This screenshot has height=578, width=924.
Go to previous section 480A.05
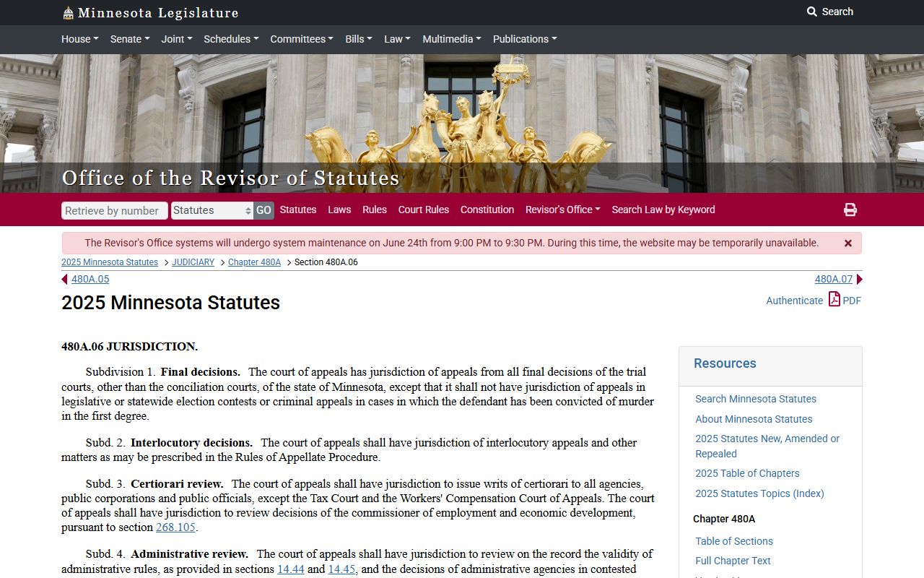90,279
